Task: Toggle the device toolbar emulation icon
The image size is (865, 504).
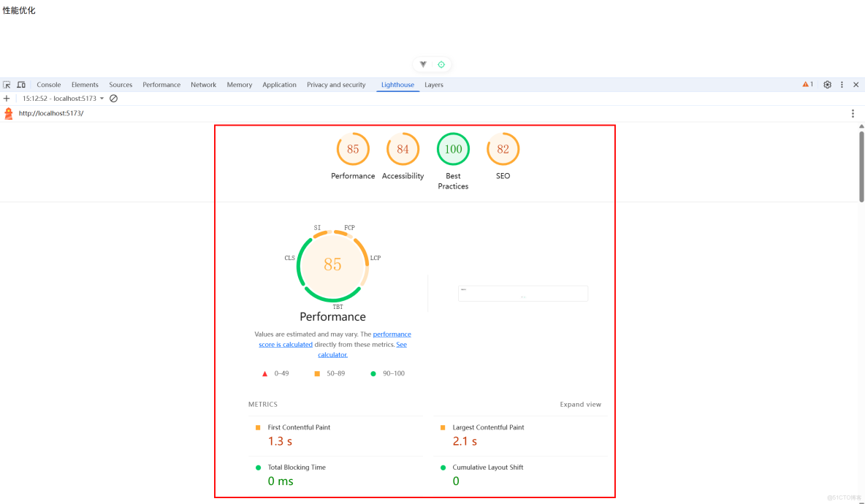Action: 21,85
